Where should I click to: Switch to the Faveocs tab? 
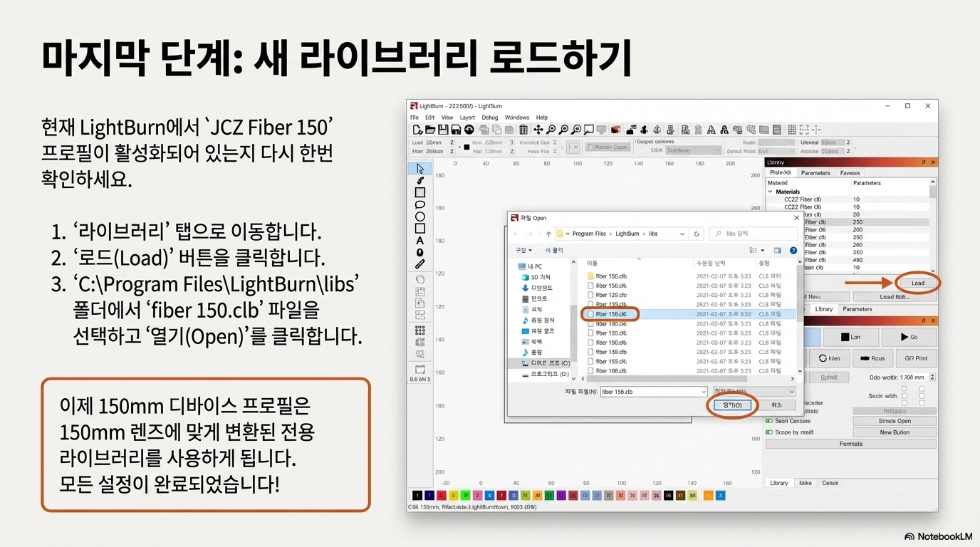pyautogui.click(x=850, y=173)
